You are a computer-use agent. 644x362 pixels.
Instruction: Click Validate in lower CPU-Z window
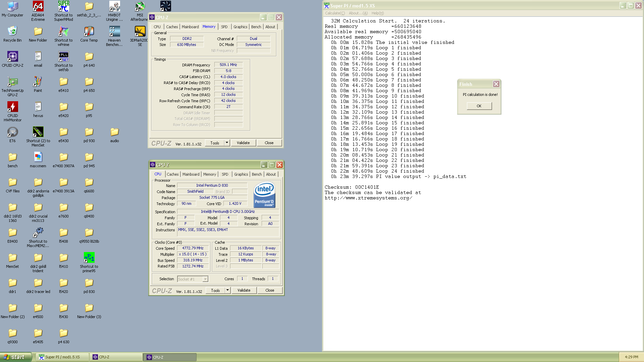click(x=244, y=290)
